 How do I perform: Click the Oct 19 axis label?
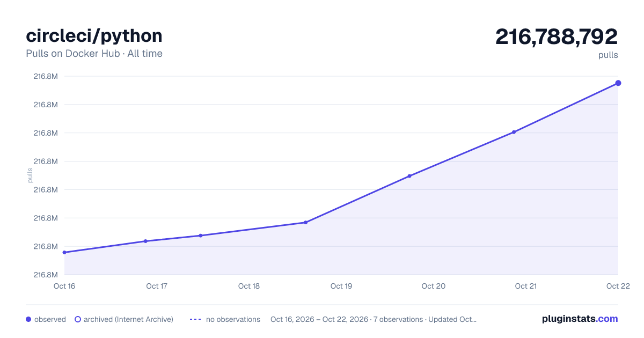[x=341, y=286]
